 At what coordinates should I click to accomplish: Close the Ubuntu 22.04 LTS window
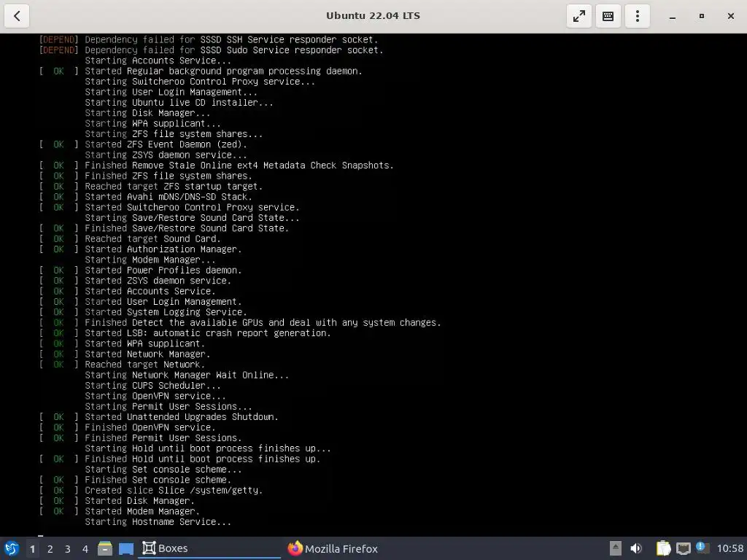click(x=731, y=16)
